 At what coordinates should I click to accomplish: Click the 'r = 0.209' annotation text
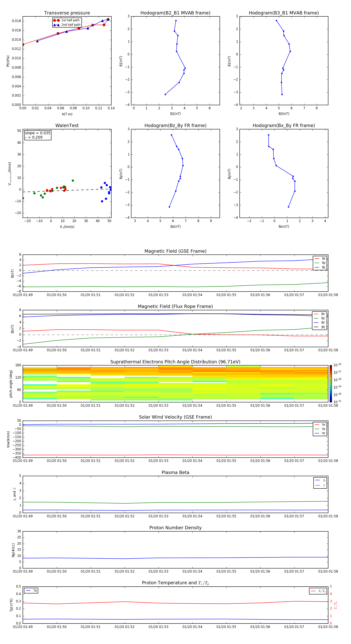34,137
